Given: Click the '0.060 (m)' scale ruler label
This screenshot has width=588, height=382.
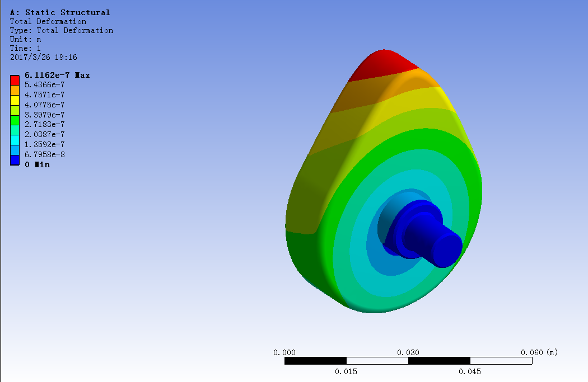Looking at the screenshot, I should coord(539,352).
